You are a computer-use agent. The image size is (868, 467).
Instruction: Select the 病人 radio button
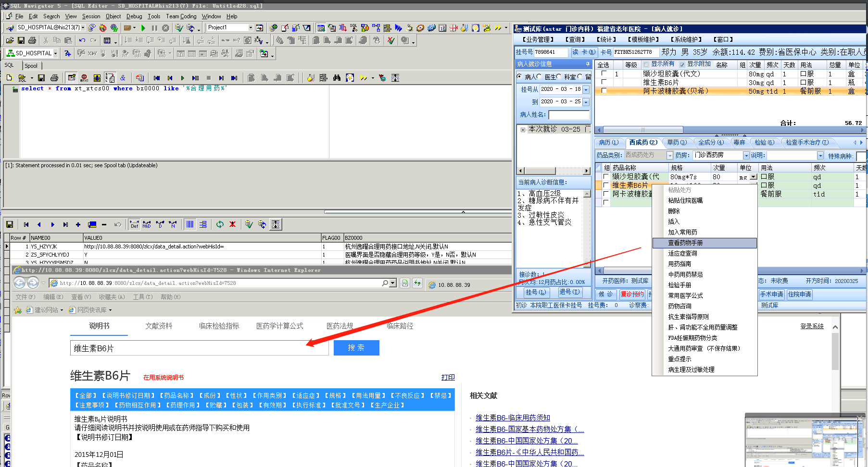click(x=519, y=76)
